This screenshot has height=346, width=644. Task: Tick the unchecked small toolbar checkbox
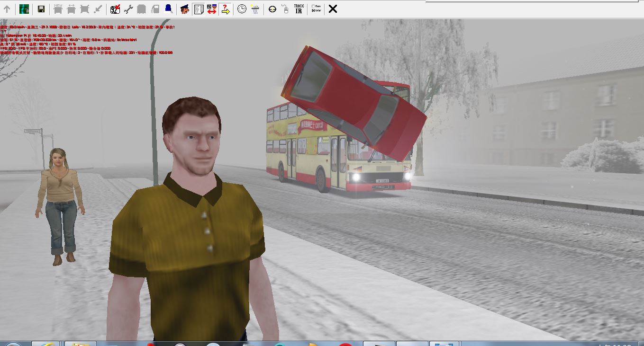313,7
